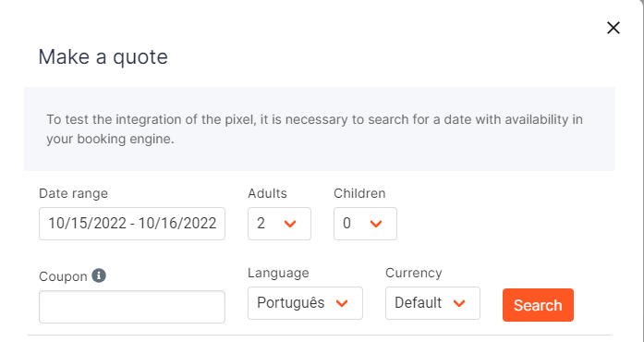Viewport: 644px width, 342px height.
Task: Click the Language label
Action: pos(278,273)
